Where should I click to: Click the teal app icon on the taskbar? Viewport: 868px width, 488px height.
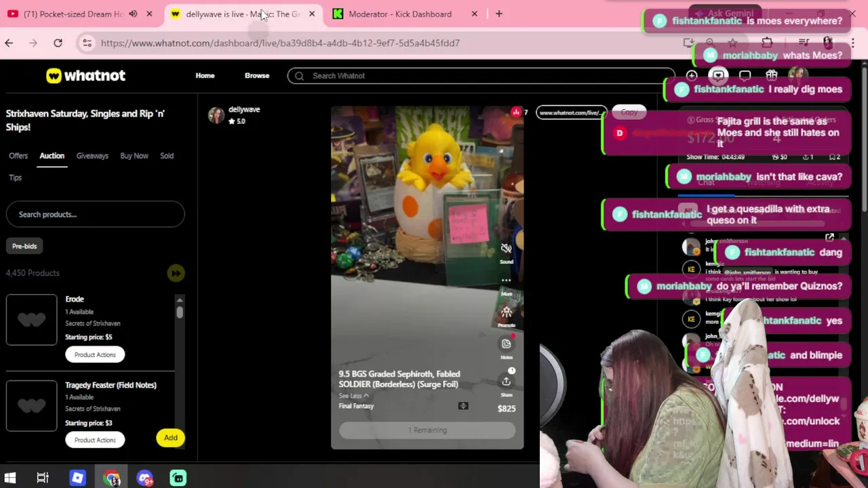(178, 479)
